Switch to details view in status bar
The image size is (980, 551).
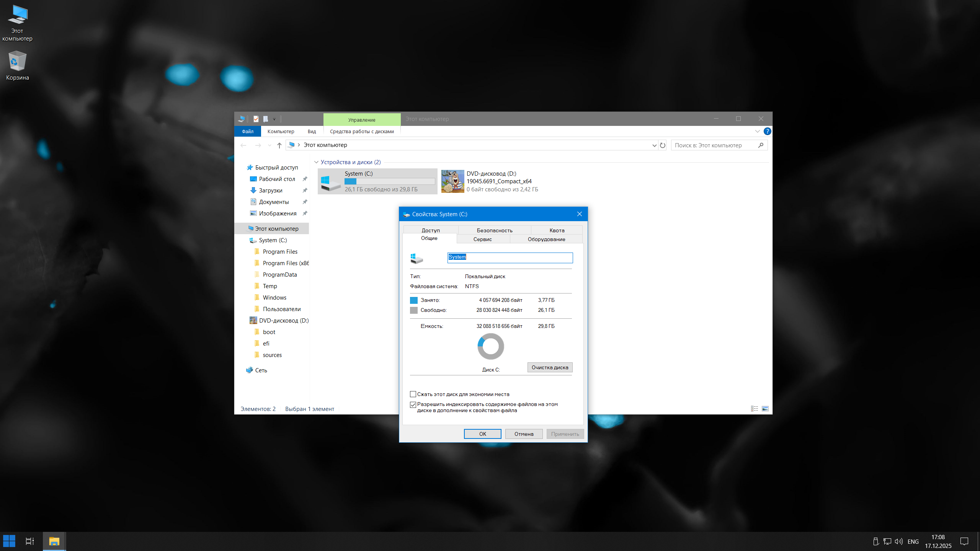pos(754,409)
